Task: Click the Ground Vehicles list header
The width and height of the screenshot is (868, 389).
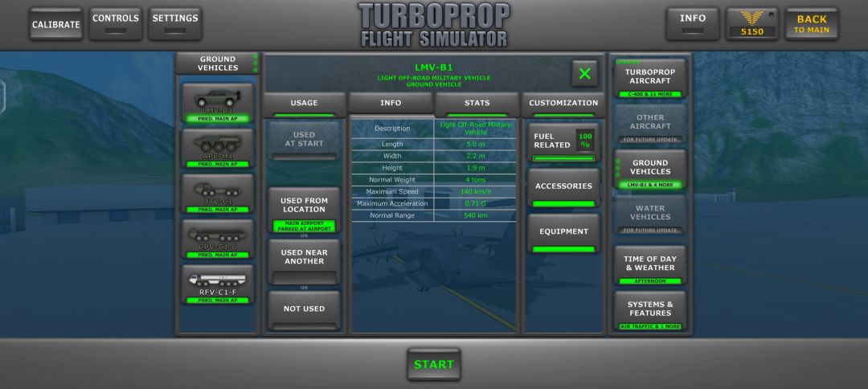Action: (x=218, y=63)
